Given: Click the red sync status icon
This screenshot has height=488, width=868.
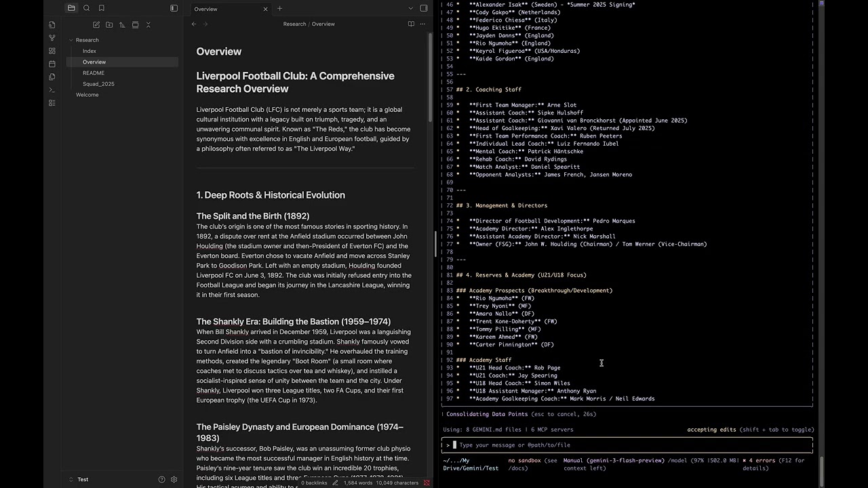Looking at the screenshot, I should pos(427,483).
